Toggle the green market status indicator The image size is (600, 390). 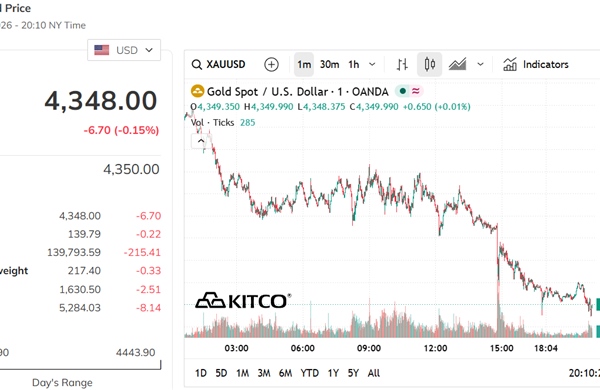point(402,91)
